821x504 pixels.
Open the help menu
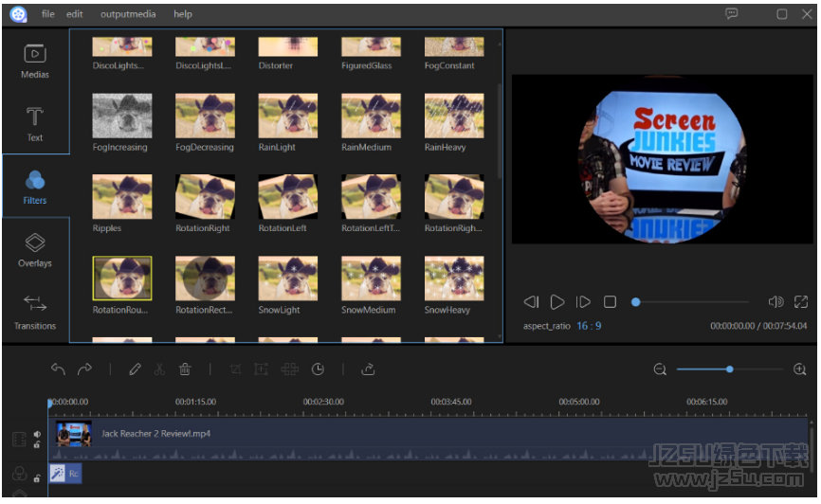click(x=183, y=14)
